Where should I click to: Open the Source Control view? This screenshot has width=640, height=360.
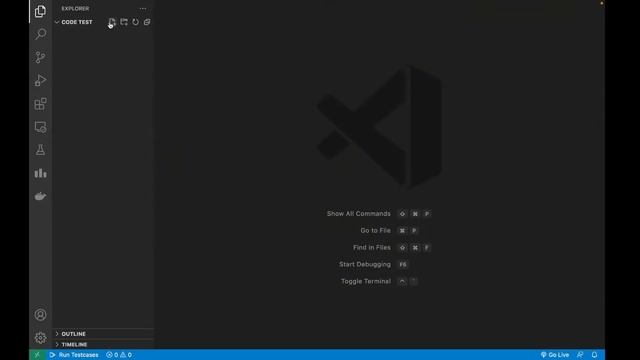(40, 57)
